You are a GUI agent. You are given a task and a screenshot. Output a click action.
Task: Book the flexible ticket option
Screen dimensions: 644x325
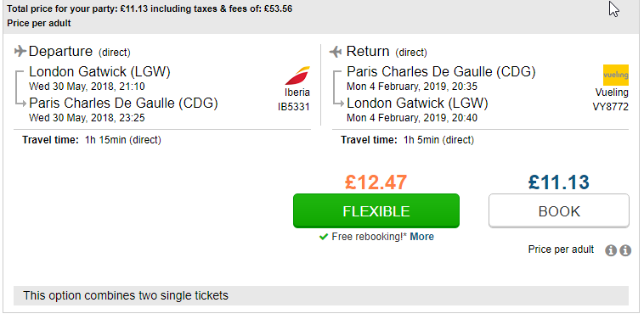point(376,211)
